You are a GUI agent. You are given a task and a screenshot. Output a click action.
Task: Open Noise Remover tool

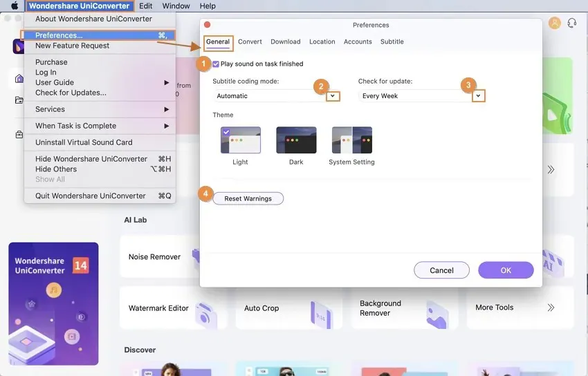click(x=160, y=257)
